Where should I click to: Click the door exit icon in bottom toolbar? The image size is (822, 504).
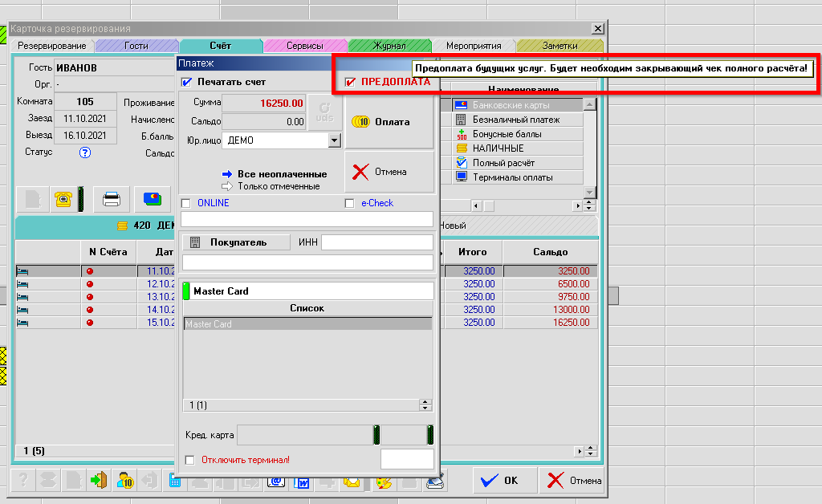tap(99, 481)
